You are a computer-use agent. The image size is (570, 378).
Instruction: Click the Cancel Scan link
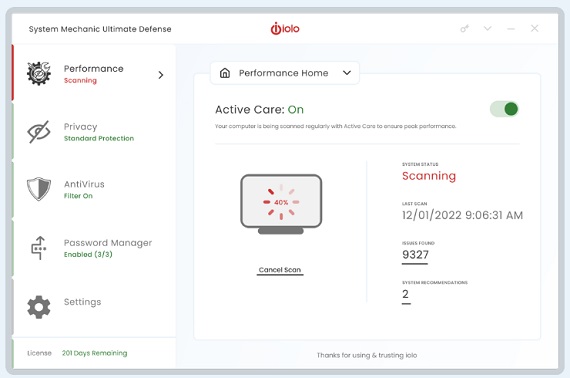click(x=280, y=270)
